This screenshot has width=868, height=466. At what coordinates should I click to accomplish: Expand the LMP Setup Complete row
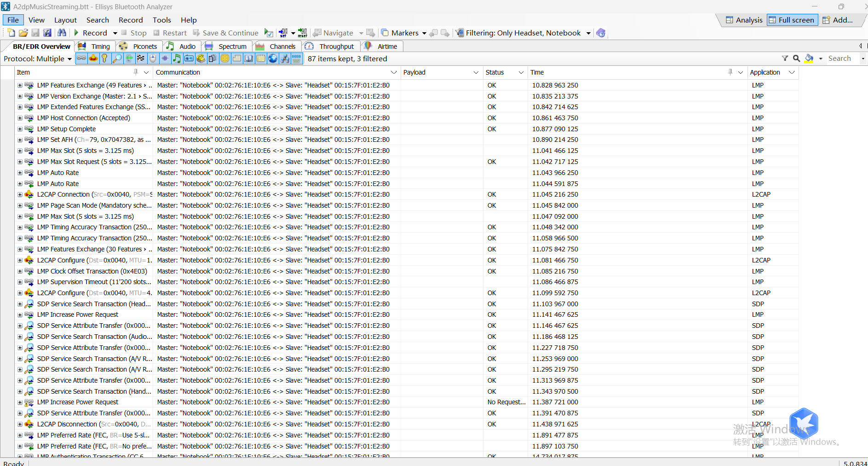point(20,129)
